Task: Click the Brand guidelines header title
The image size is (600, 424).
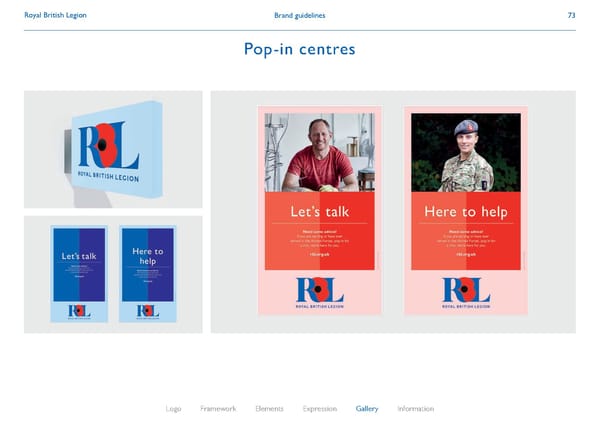Action: pos(299,15)
